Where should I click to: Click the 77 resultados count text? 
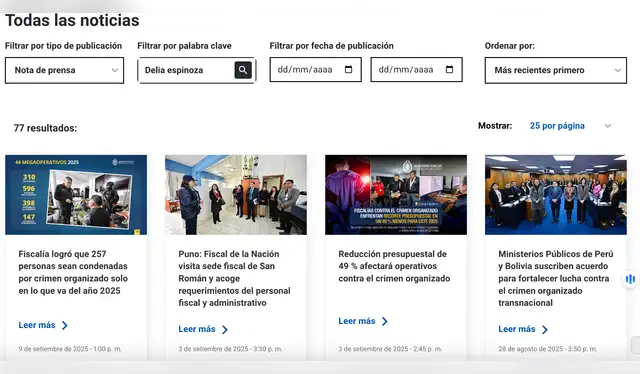pyautogui.click(x=45, y=128)
